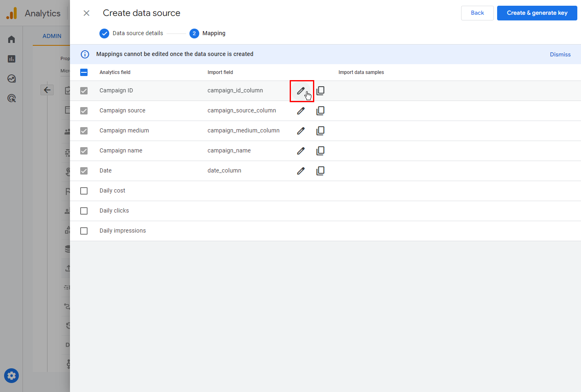The image size is (581, 392).
Task: Click Create & generate key button
Action: [x=537, y=13]
